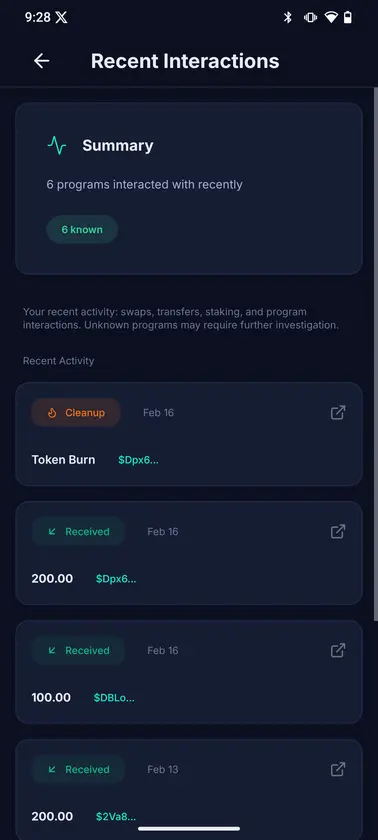Image resolution: width=378 pixels, height=840 pixels.
Task: Open external link for 200.00 $Dpx6 entry
Action: click(x=338, y=531)
